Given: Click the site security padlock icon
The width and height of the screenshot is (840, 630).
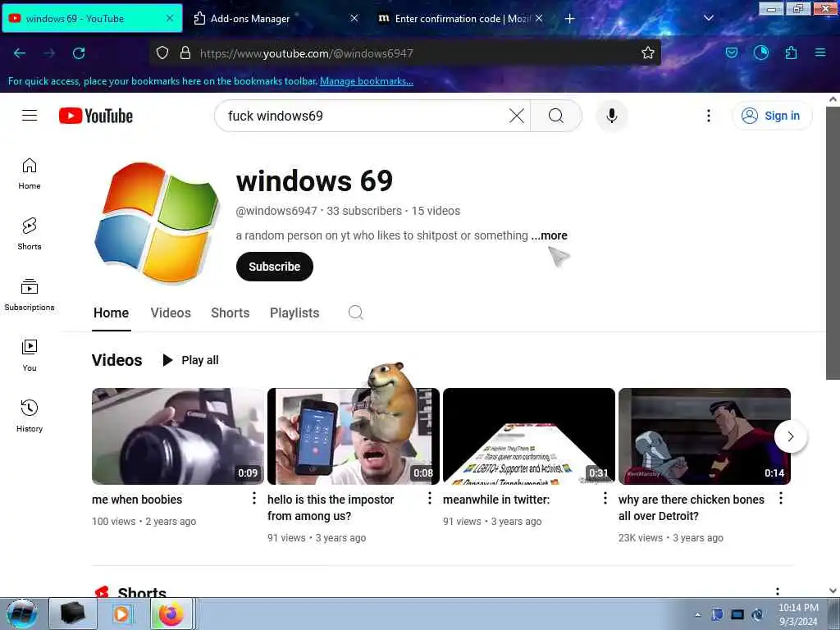Looking at the screenshot, I should point(185,53).
